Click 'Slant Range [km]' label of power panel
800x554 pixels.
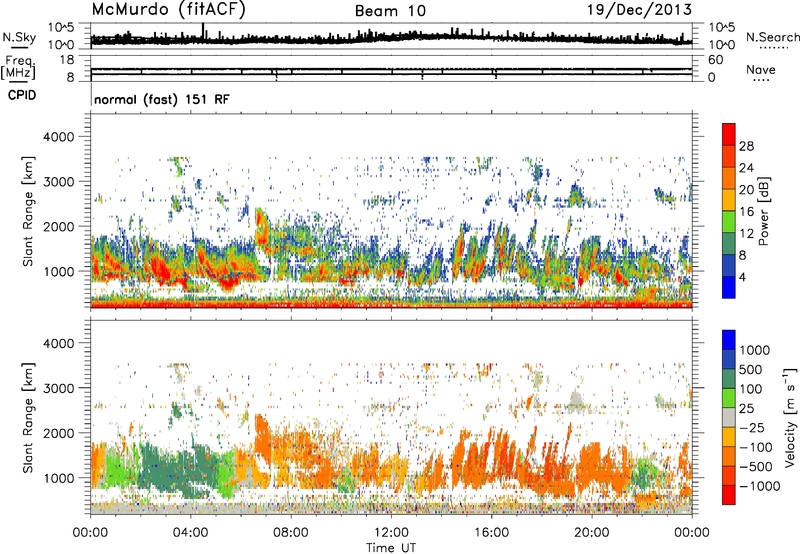click(29, 211)
